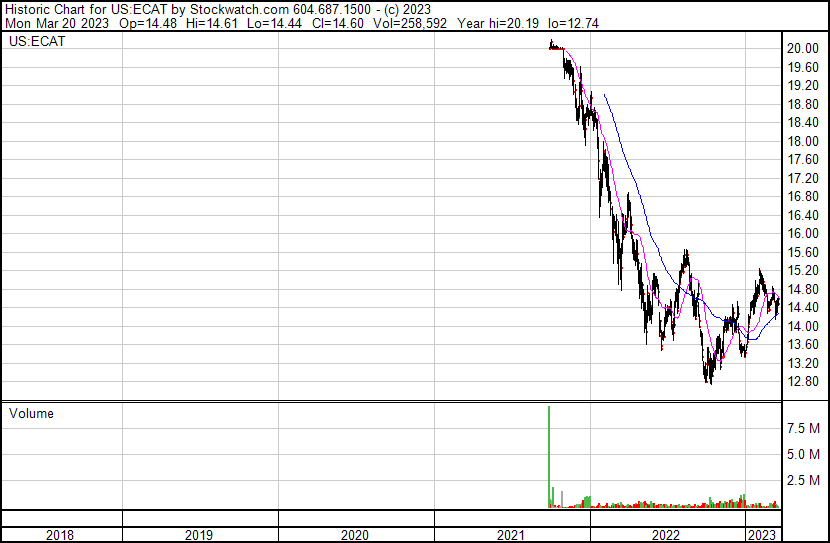Click the 20.00 price axis label
Viewport: 830px width, 543px height.
803,49
